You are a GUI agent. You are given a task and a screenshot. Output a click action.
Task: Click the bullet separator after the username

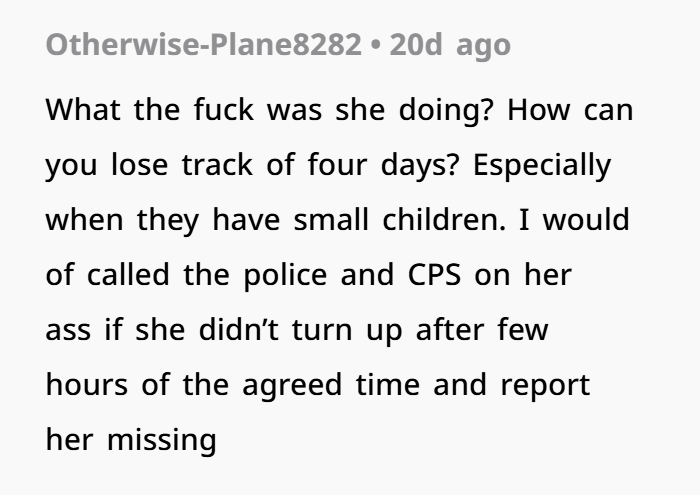coord(375,46)
